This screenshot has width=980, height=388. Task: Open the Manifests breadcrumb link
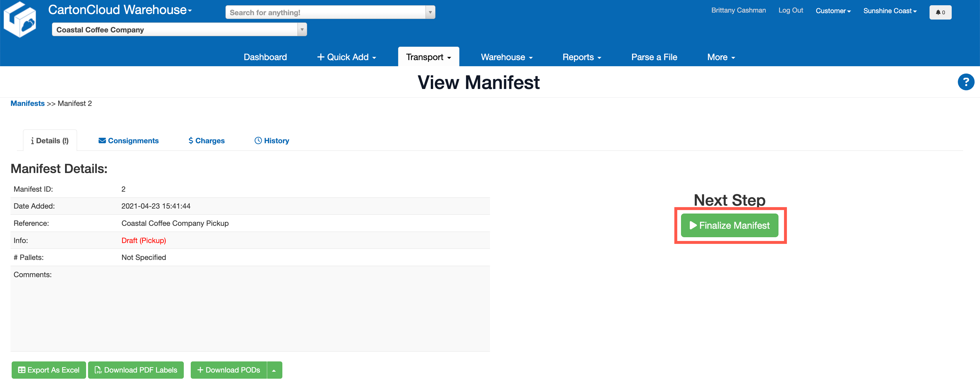27,103
